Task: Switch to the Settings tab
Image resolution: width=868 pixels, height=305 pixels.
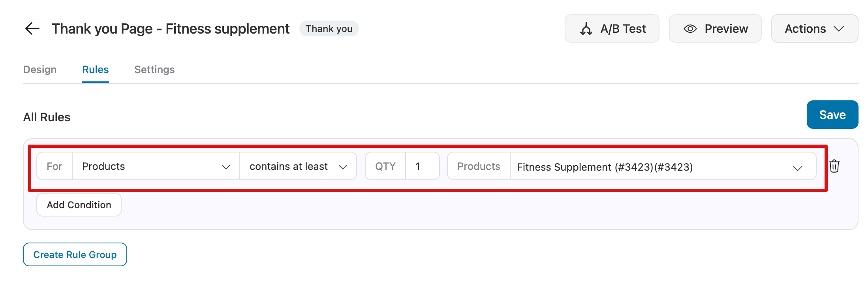Action: pos(154,70)
